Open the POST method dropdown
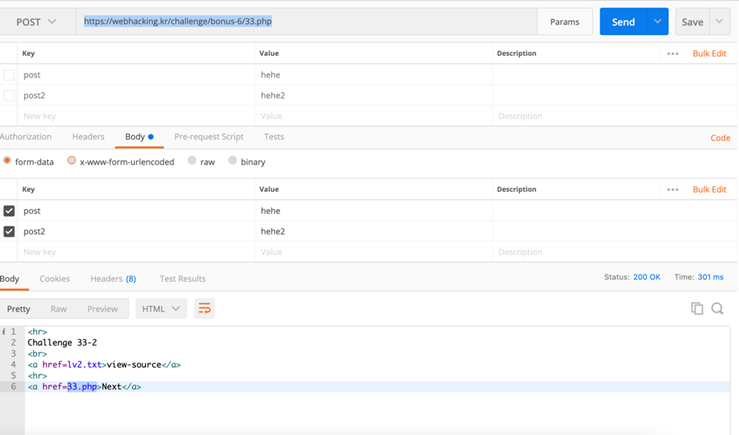This screenshot has height=435, width=739. (x=36, y=22)
